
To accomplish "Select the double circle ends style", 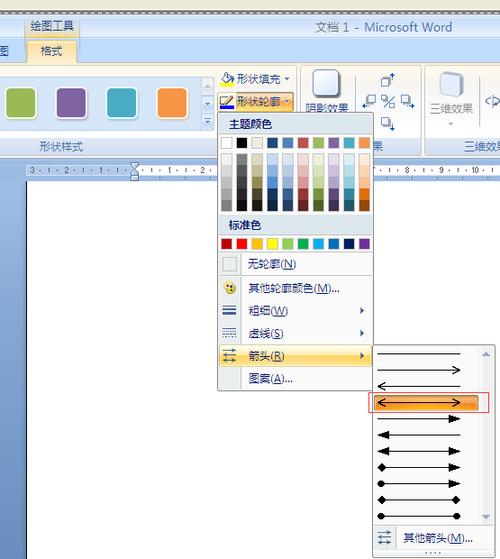I will point(419,516).
